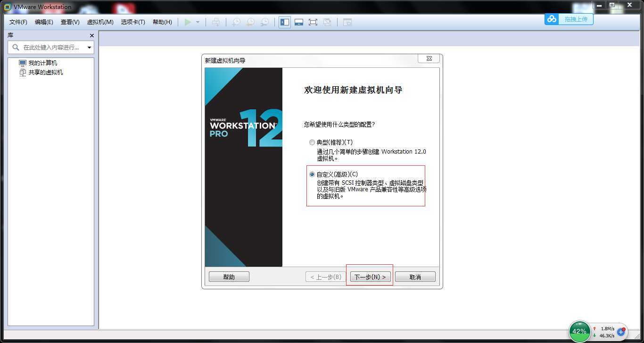This screenshot has height=343, width=644.
Task: Select the 自定义(高级)(C) radio button
Action: coord(312,174)
